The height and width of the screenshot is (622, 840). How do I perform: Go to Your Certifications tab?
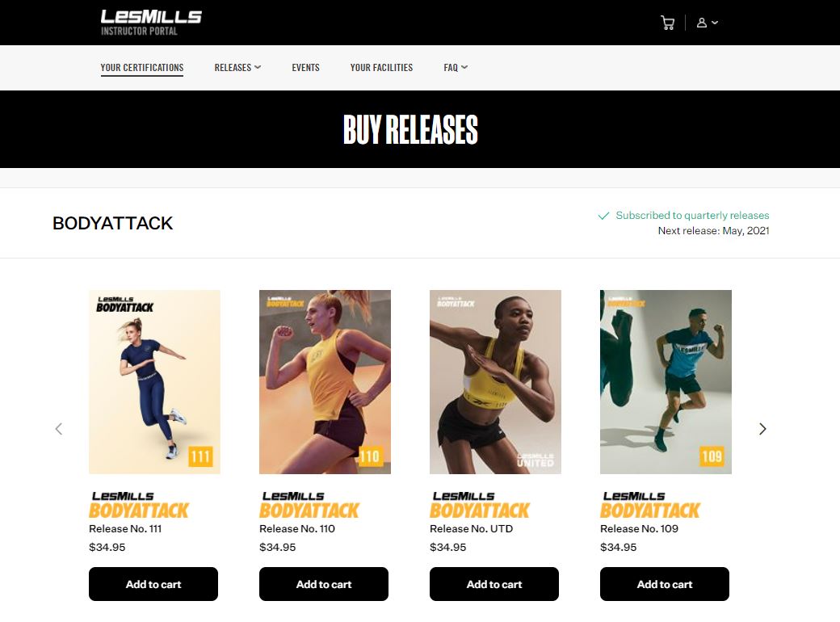pyautogui.click(x=142, y=68)
